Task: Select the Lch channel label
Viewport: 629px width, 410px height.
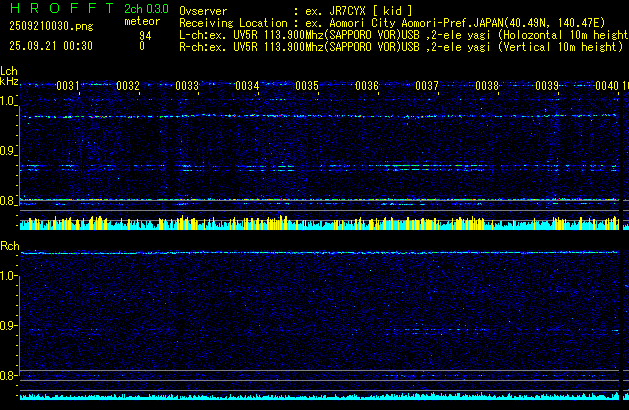Action: pos(9,71)
